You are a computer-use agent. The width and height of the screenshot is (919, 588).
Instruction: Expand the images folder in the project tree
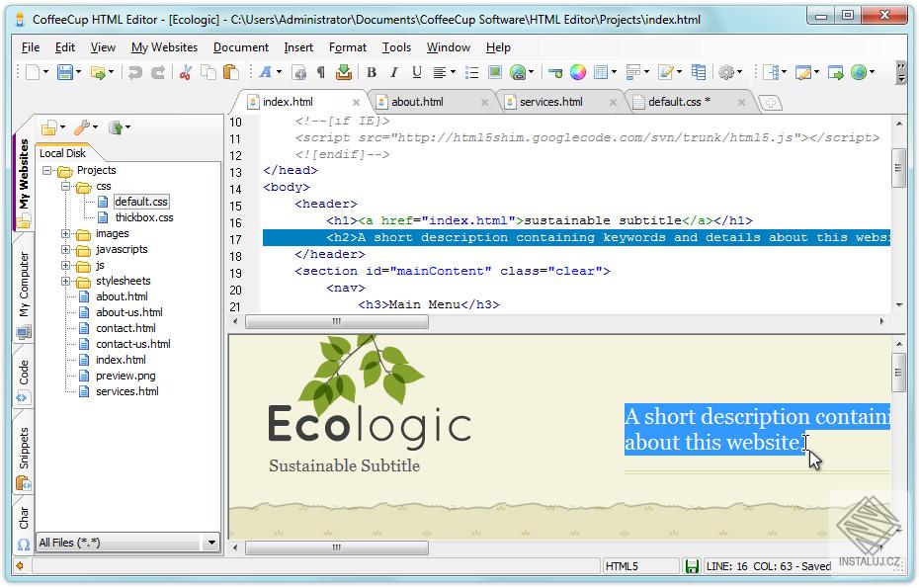(x=65, y=233)
